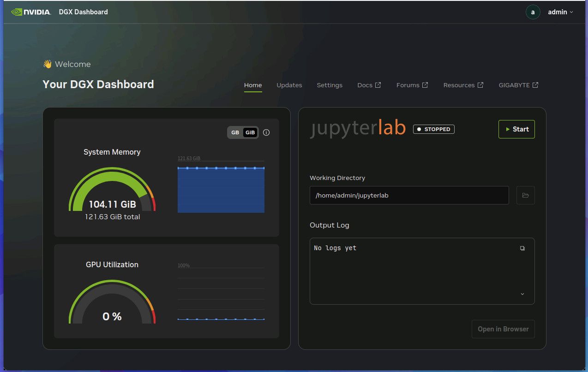Click the '0 %' GPU value
Screen dimensions: 588x372
112,317
